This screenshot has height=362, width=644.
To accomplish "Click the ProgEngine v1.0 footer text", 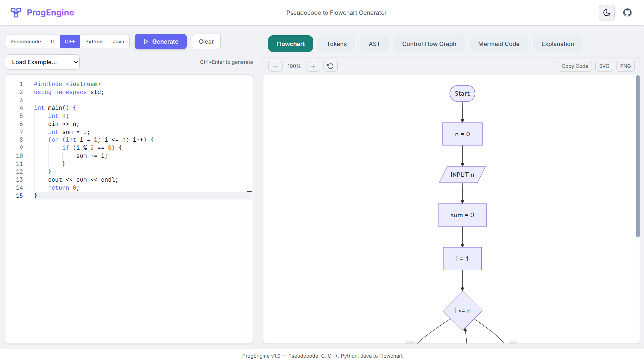I will point(322,356).
